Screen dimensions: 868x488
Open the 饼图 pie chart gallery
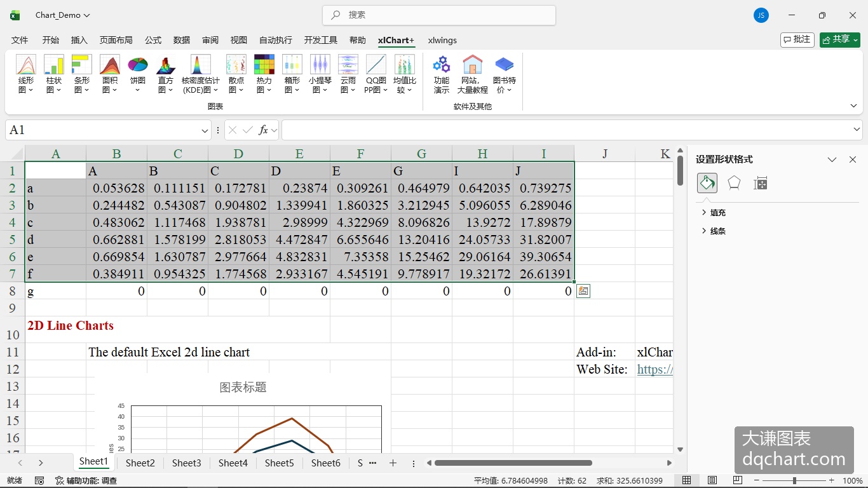[138, 74]
